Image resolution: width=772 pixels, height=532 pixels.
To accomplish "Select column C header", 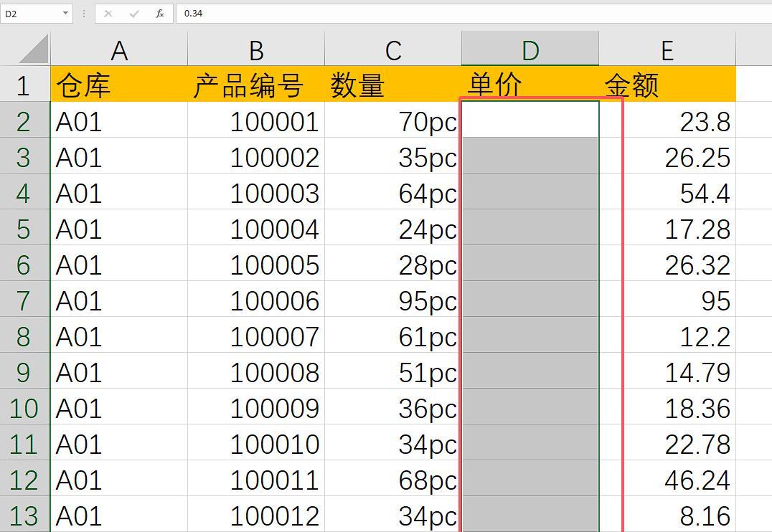I will (x=393, y=49).
